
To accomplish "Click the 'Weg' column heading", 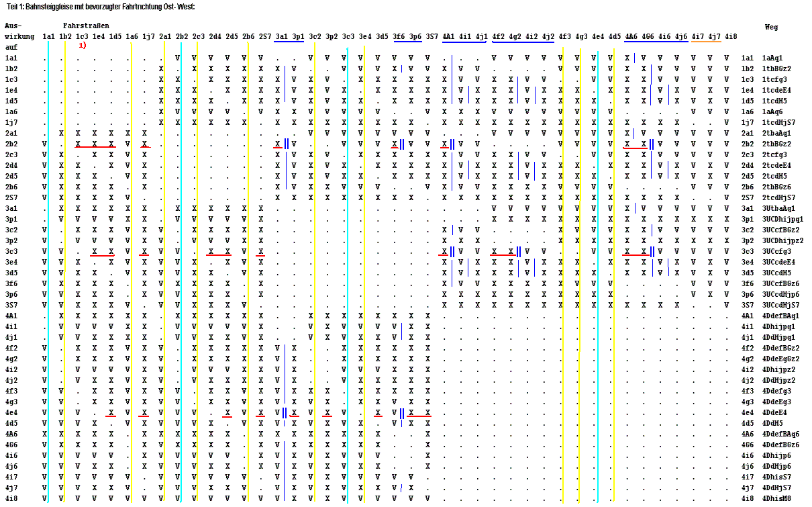I will coord(772,27).
